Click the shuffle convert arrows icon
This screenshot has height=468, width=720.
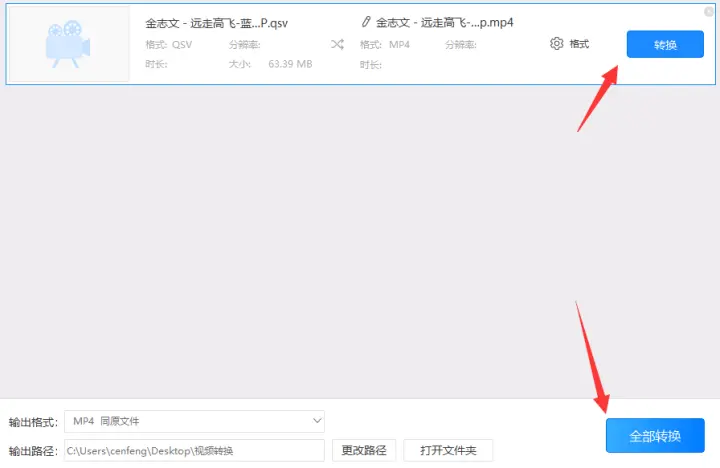[x=337, y=44]
